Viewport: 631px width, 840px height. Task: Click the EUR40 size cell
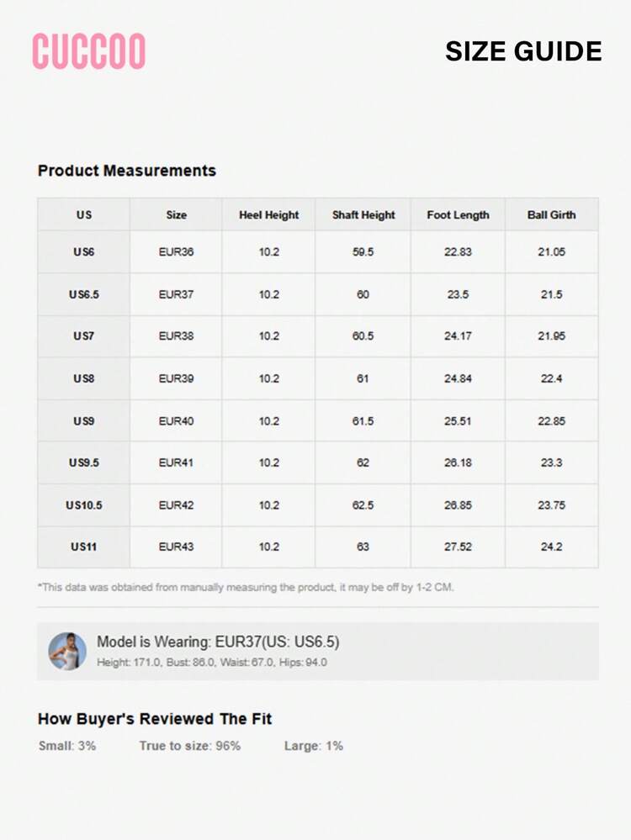(x=176, y=421)
